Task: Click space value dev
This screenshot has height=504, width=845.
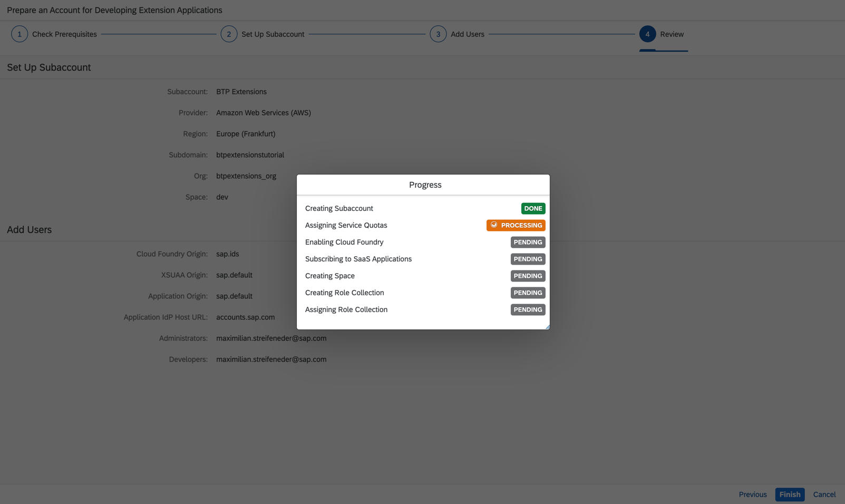Action: (222, 197)
